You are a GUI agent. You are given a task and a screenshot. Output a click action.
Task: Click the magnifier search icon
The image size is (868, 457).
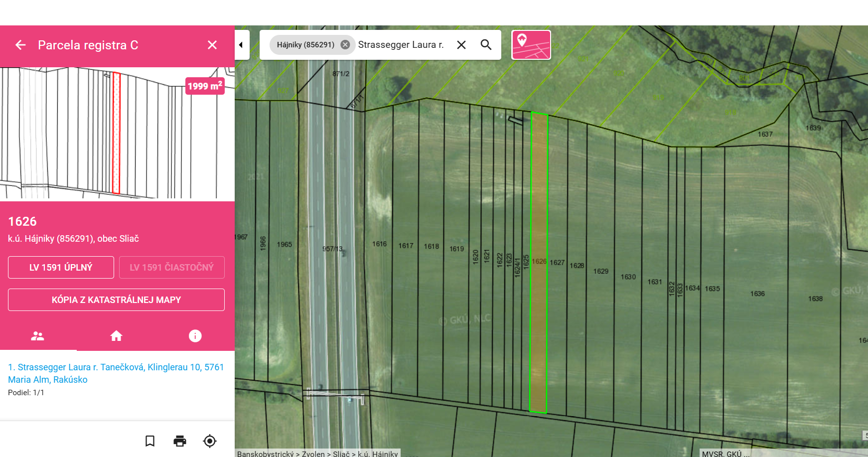coord(486,45)
